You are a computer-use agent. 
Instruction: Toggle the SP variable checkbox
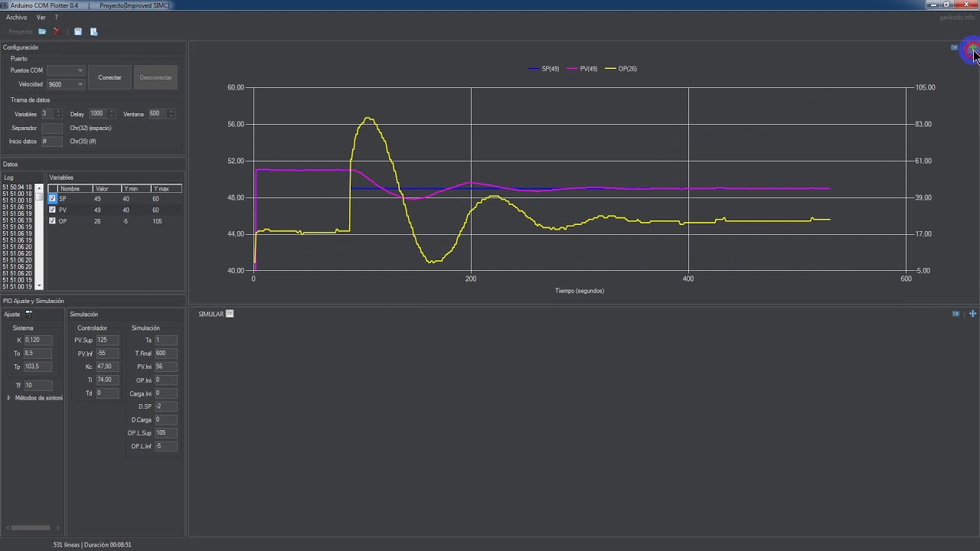point(52,199)
